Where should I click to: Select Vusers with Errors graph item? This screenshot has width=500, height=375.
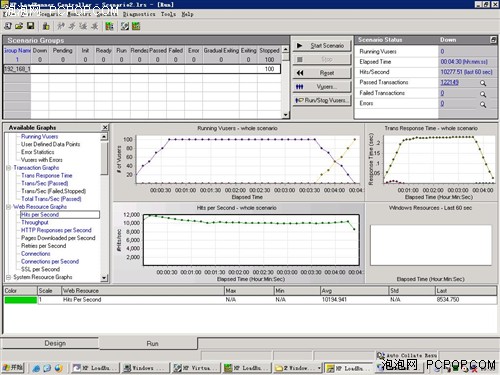tap(42, 160)
